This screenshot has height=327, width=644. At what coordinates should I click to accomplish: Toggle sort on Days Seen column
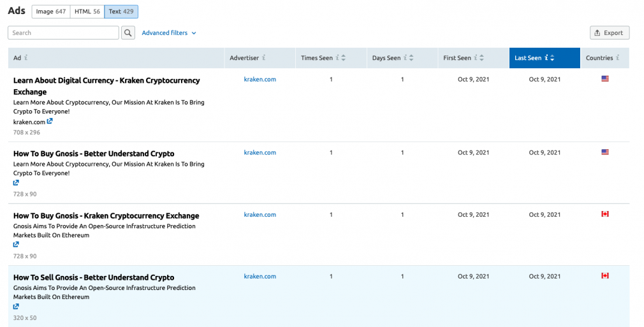click(411, 58)
